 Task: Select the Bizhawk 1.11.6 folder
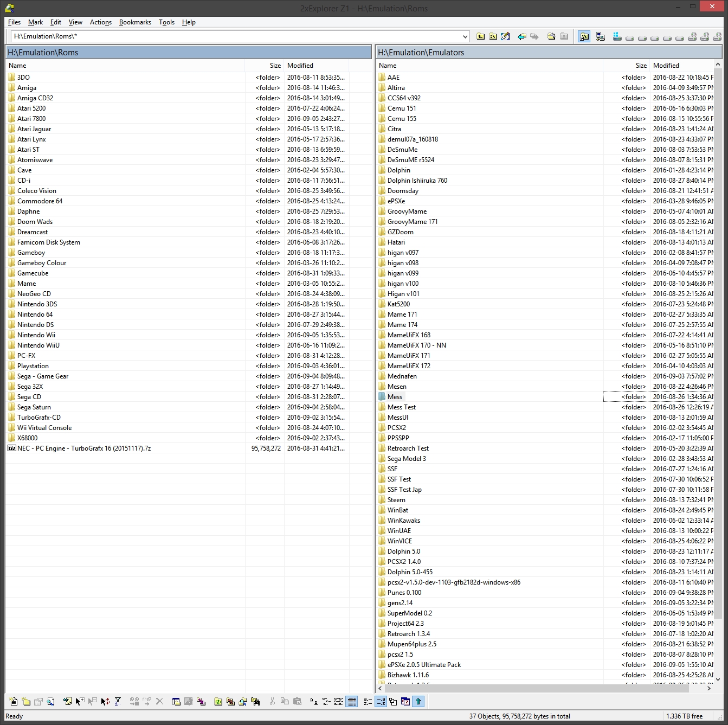[408, 675]
